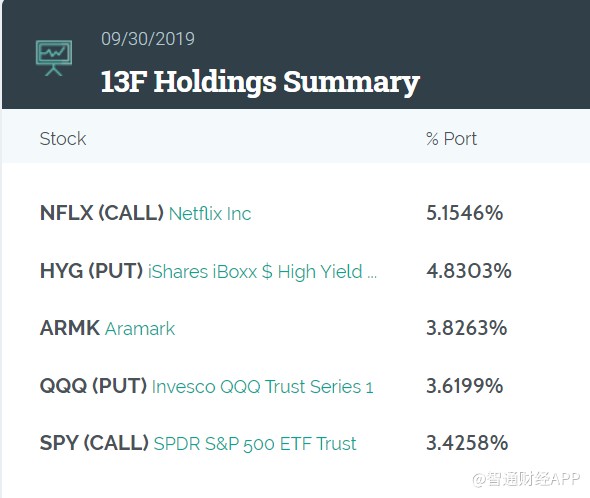Click the % Port column header
The height and width of the screenshot is (498, 590).
452,139
